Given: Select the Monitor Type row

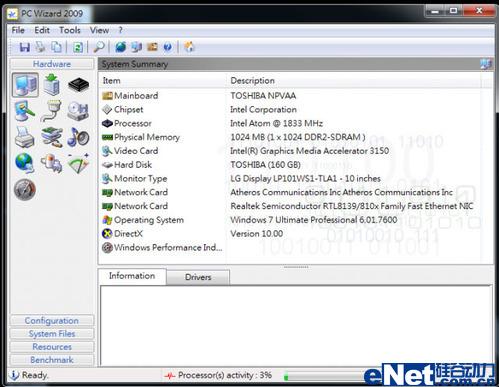Looking at the screenshot, I should (290, 179).
